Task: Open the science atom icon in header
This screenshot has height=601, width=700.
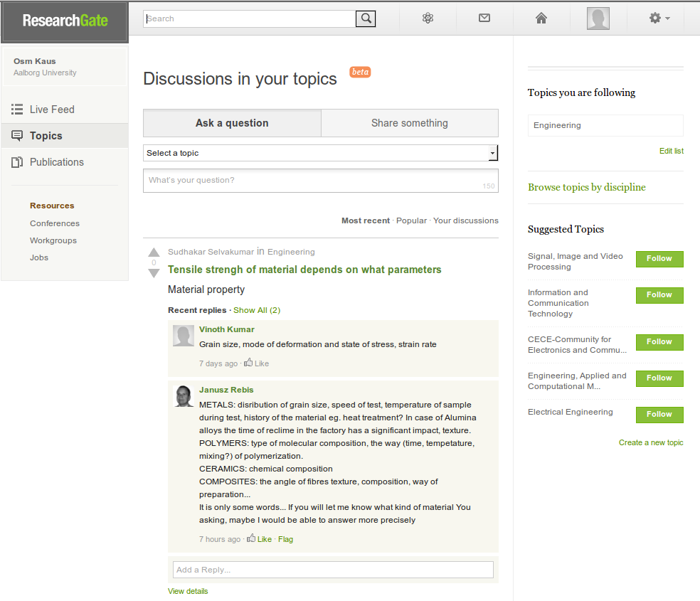Action: (x=428, y=18)
